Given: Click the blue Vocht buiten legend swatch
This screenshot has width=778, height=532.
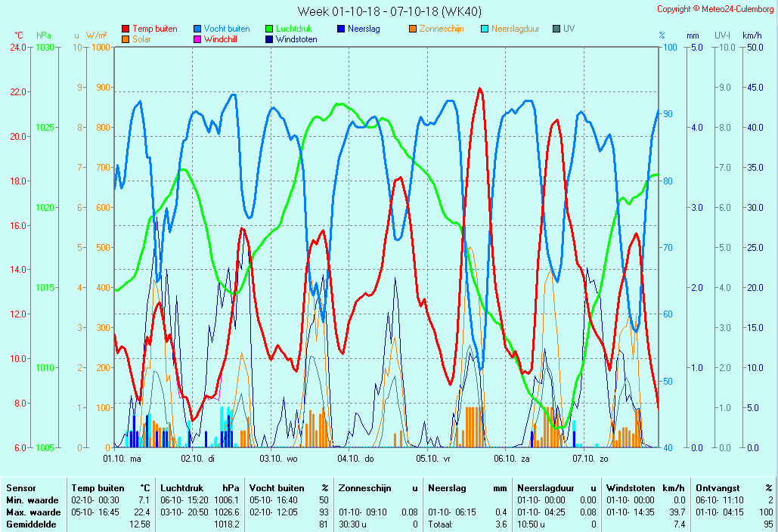Looking at the screenshot, I should tap(197, 29).
